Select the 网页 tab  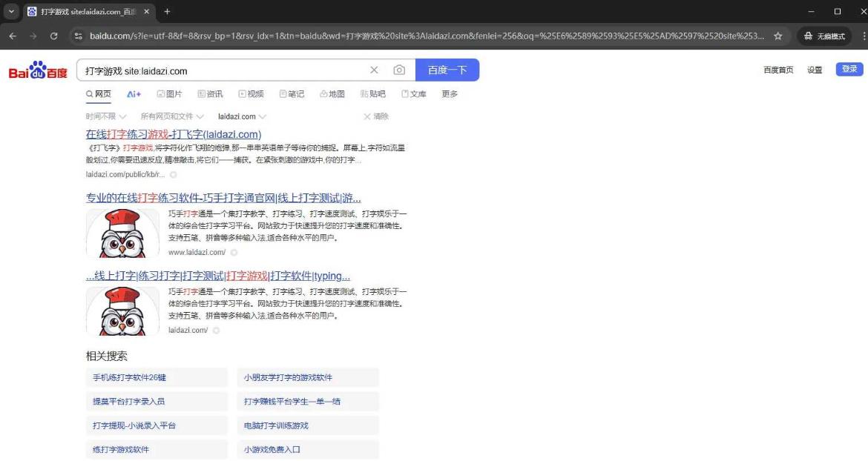point(99,94)
